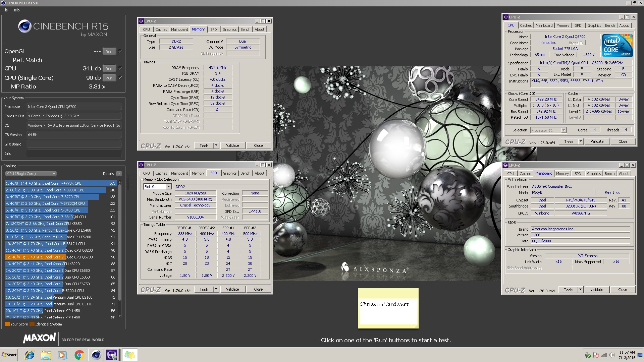Click the Cinebench title bar icon
Screen dimensions: 644x362
3,3
